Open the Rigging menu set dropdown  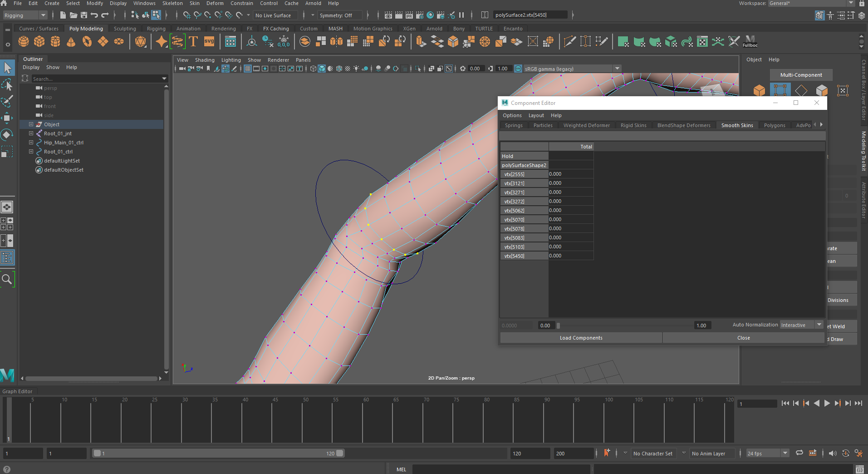[25, 15]
